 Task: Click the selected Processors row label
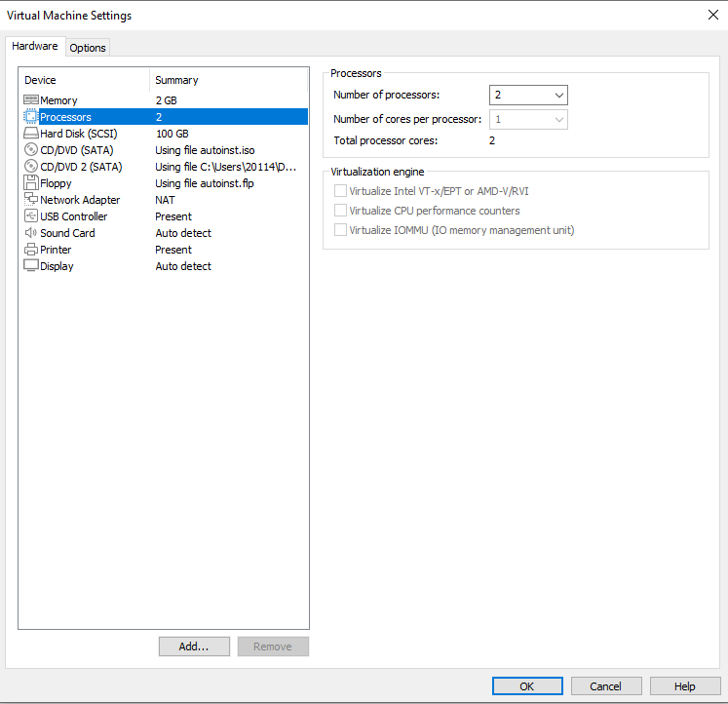tap(65, 117)
